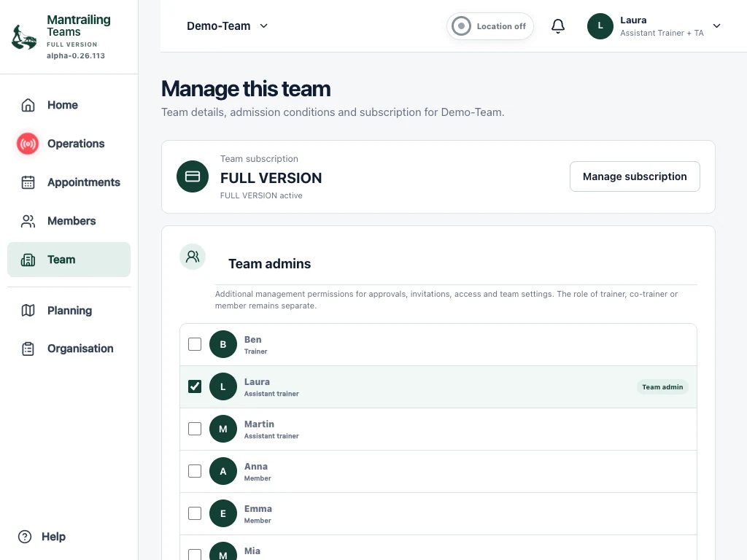Screen dimensions: 747x560
Task: Check Mia's team admin checkbox
Action: click(195, 555)
